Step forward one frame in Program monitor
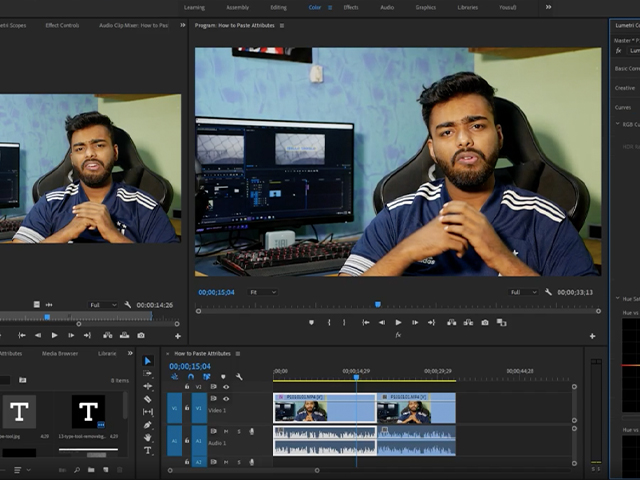This screenshot has height=480, width=640. 415,322
